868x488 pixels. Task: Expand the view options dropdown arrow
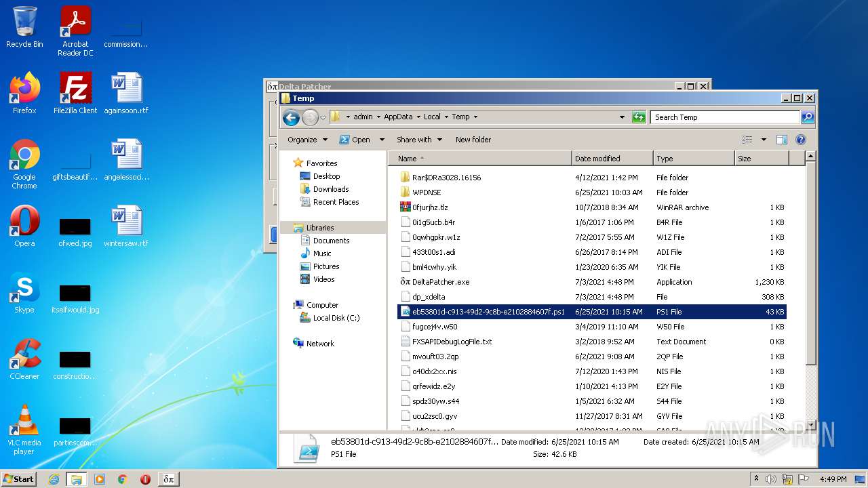[x=763, y=140]
